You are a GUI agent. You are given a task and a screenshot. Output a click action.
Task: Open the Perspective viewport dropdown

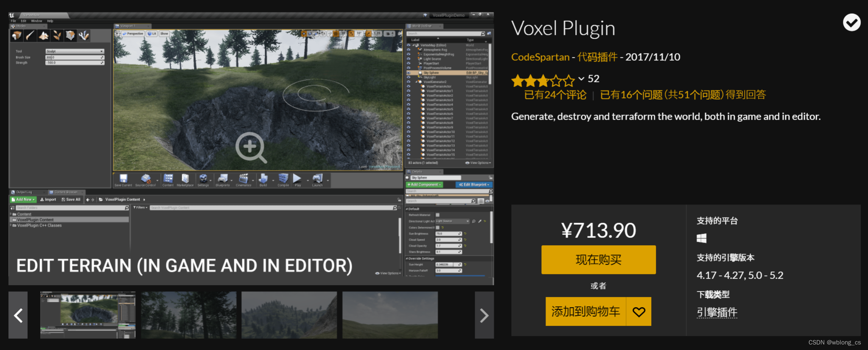(x=132, y=34)
